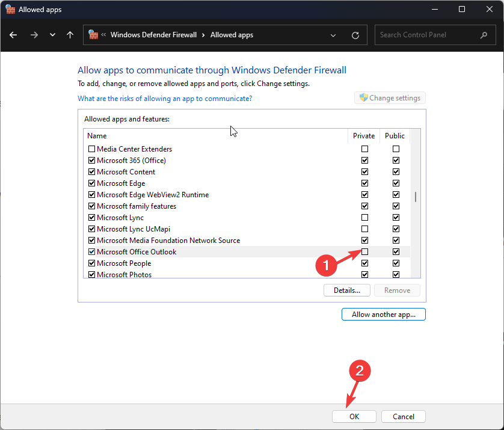This screenshot has height=430, width=504.
Task: Click Change settings button
Action: 390,97
